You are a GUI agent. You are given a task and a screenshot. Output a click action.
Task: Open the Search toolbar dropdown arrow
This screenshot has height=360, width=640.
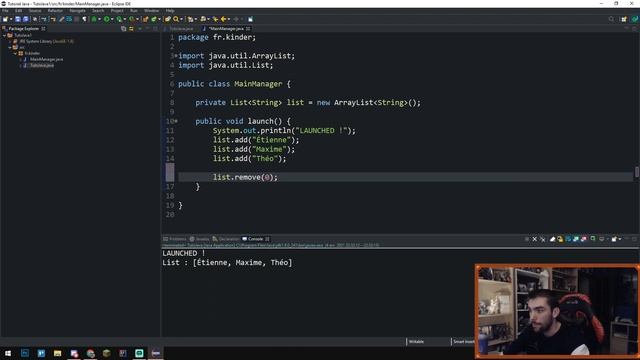[x=181, y=19]
